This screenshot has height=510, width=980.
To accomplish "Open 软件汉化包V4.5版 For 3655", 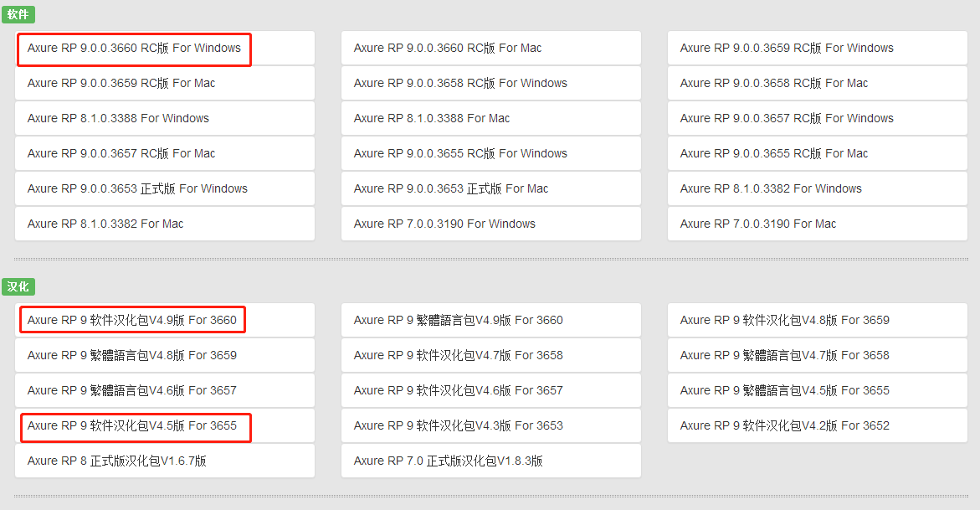I will tap(164, 425).
